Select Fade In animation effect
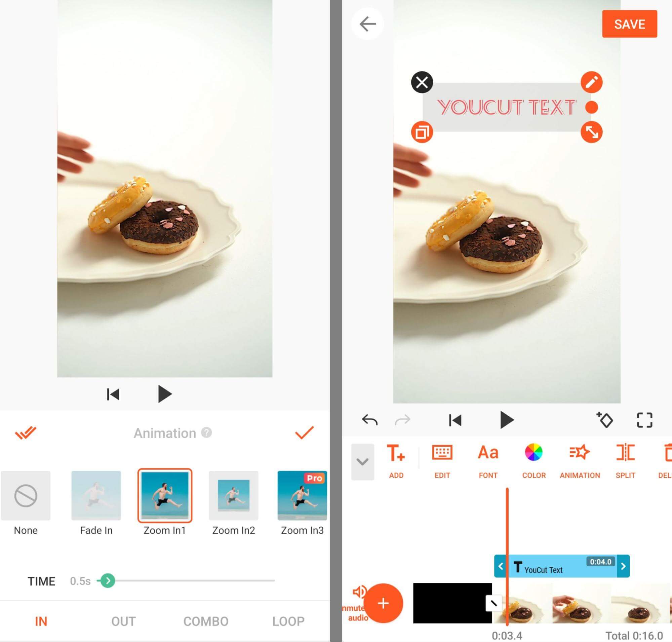This screenshot has height=642, width=672. 96,498
